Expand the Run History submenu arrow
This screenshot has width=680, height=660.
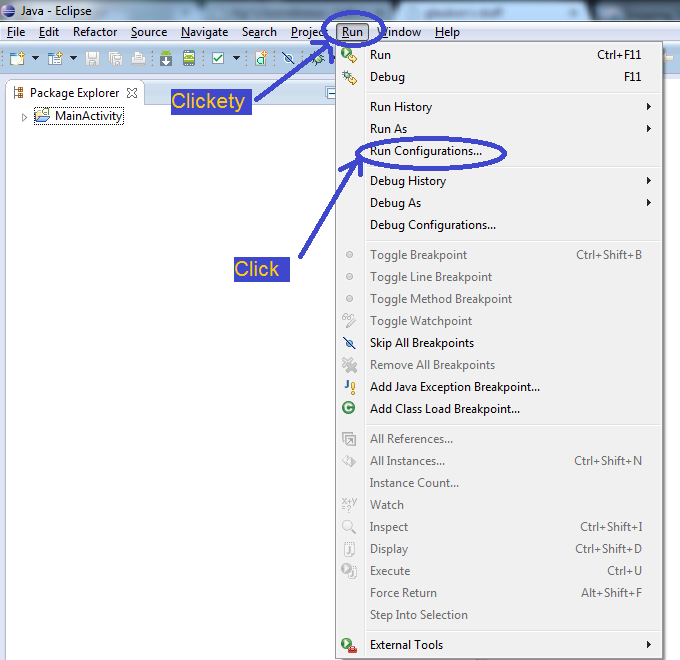point(649,107)
